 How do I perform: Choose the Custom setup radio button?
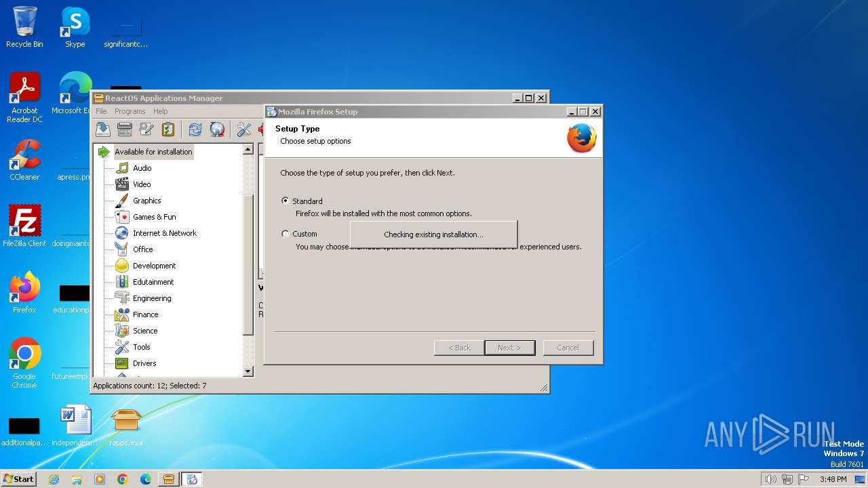[285, 234]
